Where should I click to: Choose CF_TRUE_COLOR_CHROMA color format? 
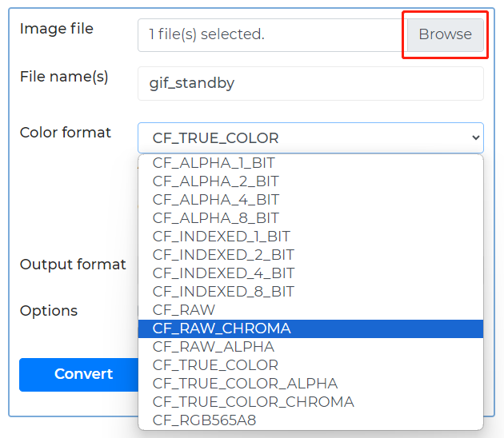(253, 402)
